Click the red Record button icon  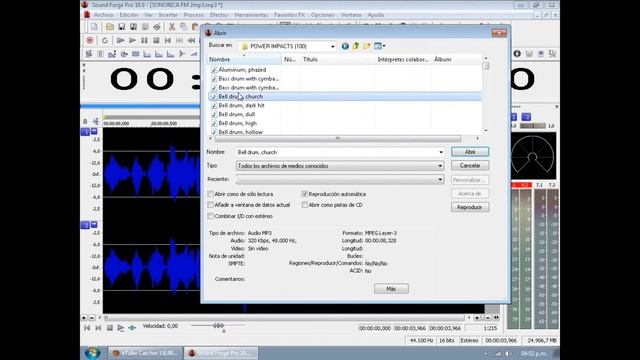90,40
